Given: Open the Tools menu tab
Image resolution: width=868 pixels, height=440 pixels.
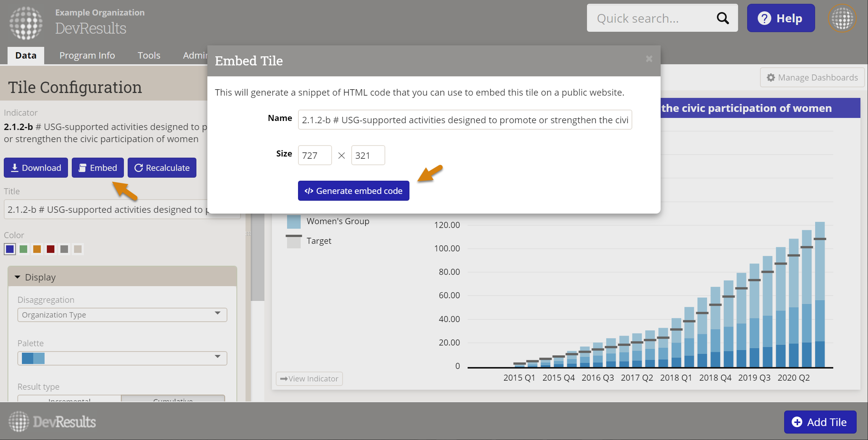Looking at the screenshot, I should [149, 56].
